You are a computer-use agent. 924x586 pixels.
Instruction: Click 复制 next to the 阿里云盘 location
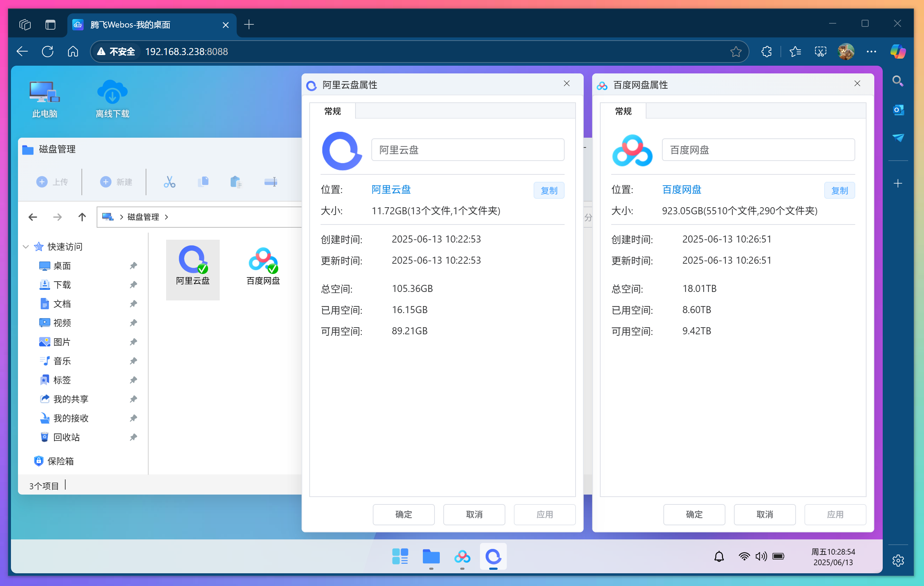click(x=549, y=190)
